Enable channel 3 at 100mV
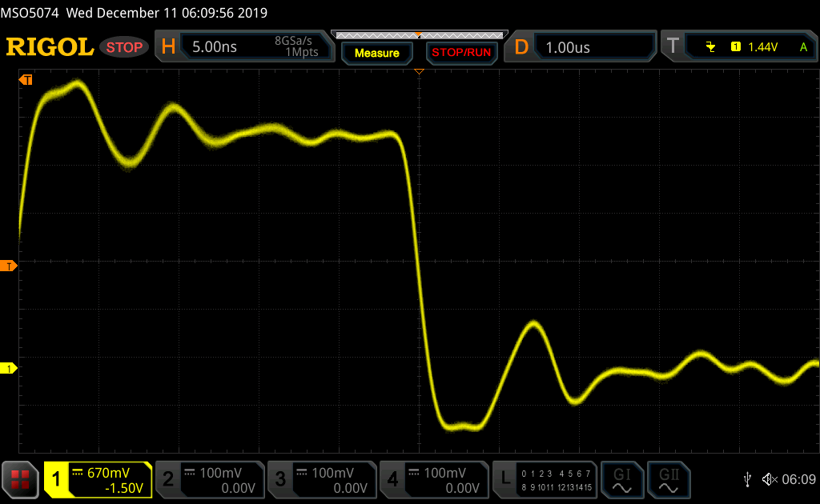Viewport: 820px width, 504px height. 322,479
